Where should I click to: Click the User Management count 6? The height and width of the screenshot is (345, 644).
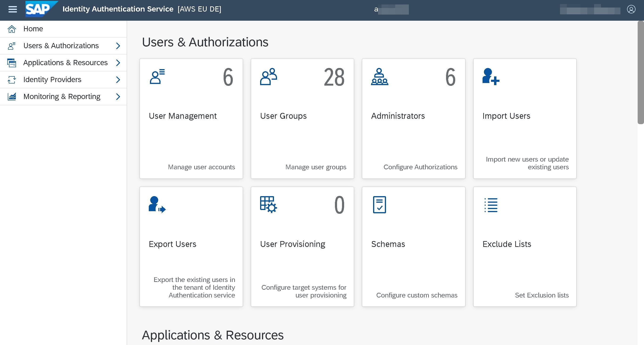228,77
